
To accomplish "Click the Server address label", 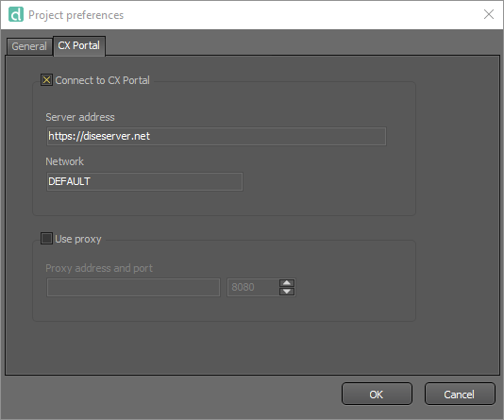I will pyautogui.click(x=80, y=117).
